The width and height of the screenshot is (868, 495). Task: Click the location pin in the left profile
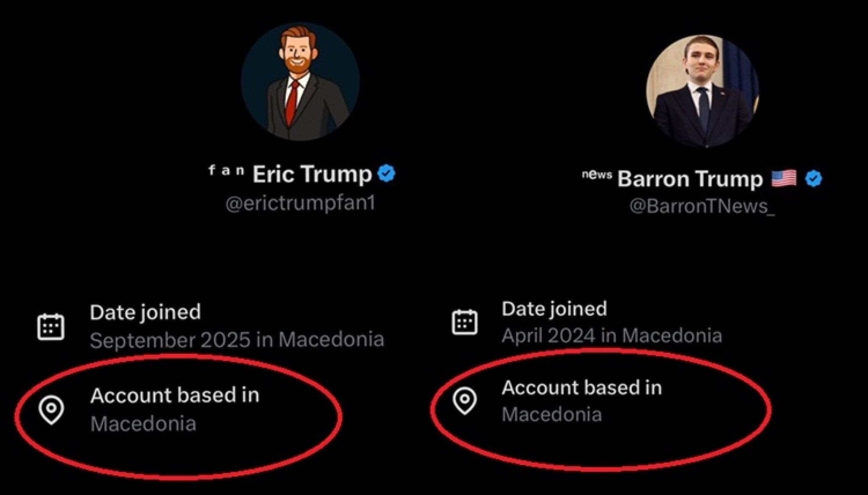[x=51, y=410]
